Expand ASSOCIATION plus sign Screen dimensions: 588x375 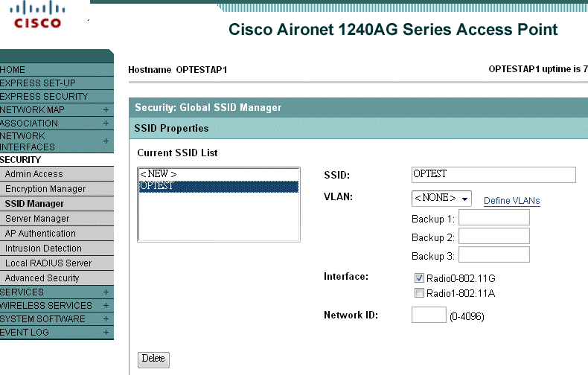pos(106,123)
